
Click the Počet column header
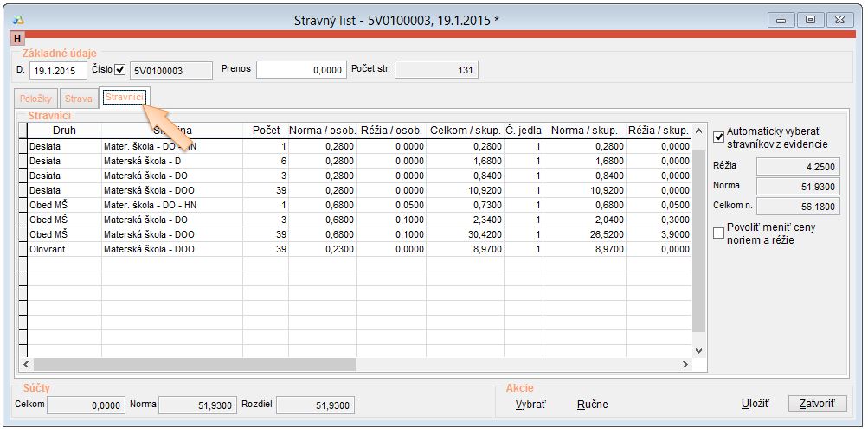pyautogui.click(x=266, y=131)
